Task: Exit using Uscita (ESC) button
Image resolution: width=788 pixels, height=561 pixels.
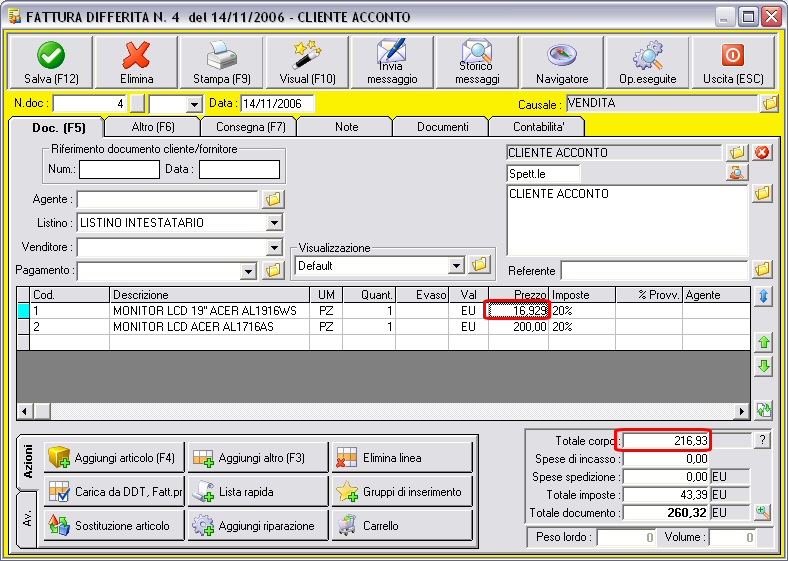Action: pos(732,63)
